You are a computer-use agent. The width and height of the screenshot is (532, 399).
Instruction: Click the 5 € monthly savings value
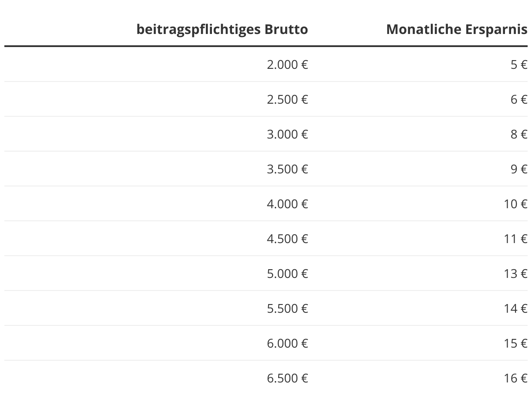518,64
